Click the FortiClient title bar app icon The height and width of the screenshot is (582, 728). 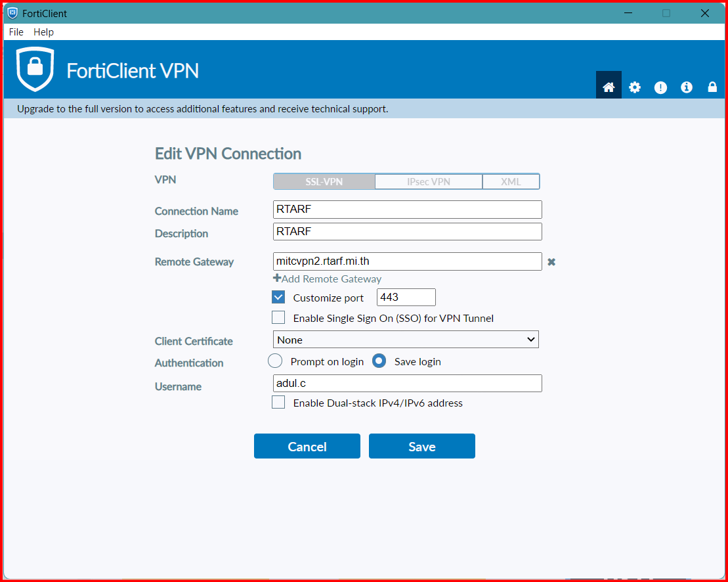pos(13,14)
